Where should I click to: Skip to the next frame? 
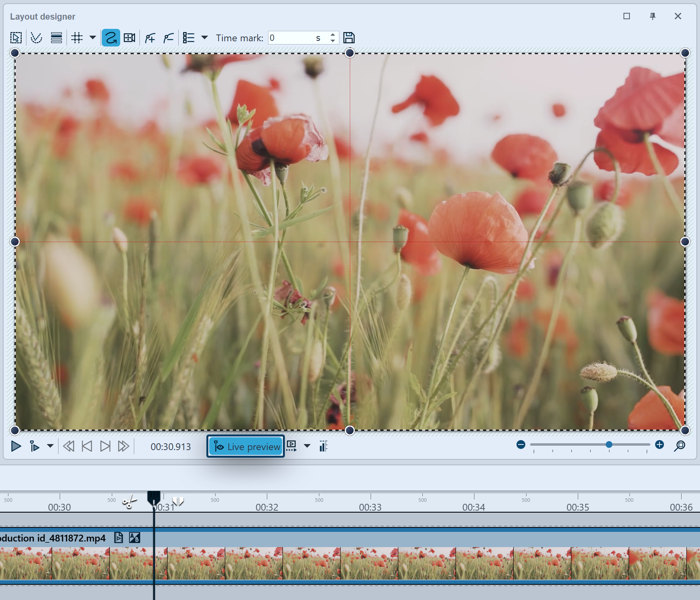click(x=105, y=446)
